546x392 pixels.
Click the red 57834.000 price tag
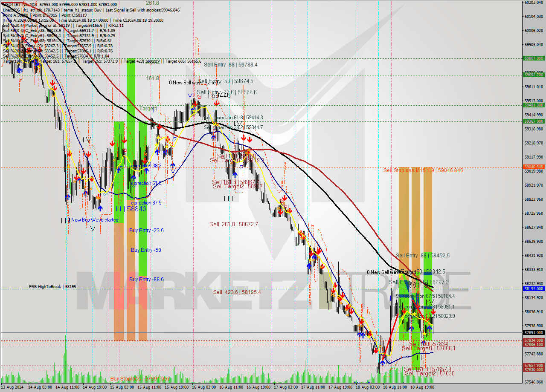pyautogui.click(x=534, y=340)
